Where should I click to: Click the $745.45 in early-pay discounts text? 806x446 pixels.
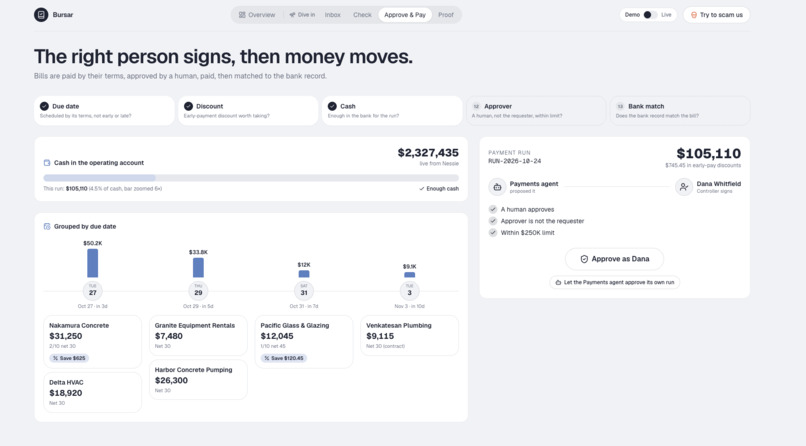click(703, 165)
